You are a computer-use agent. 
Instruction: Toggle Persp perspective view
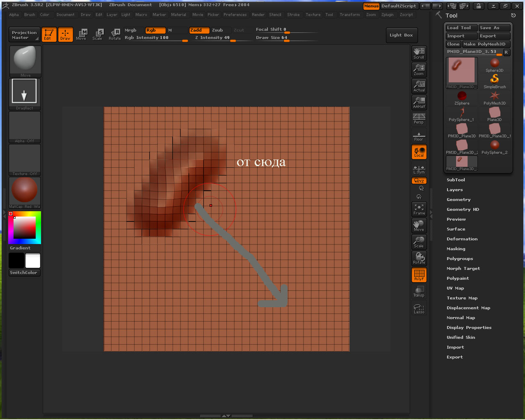click(419, 119)
